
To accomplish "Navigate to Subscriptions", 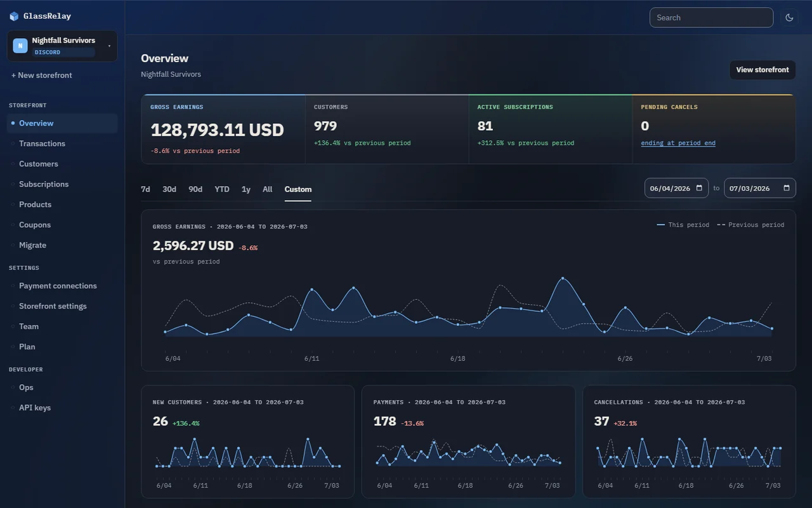I will click(62, 184).
